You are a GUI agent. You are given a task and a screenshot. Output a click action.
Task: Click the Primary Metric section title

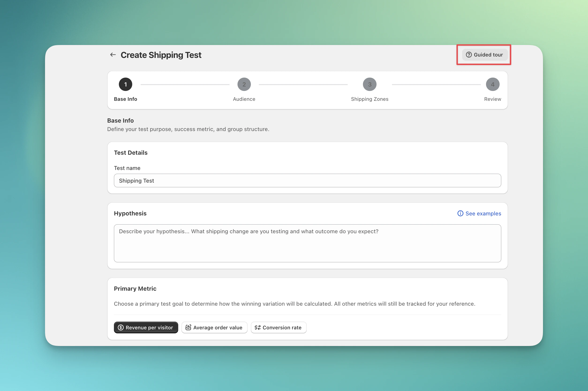click(x=135, y=289)
